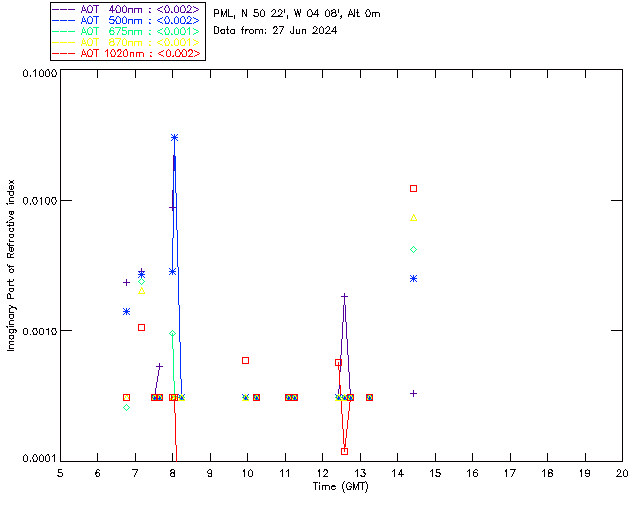Click the AOT 500nm legend entry

point(126,20)
